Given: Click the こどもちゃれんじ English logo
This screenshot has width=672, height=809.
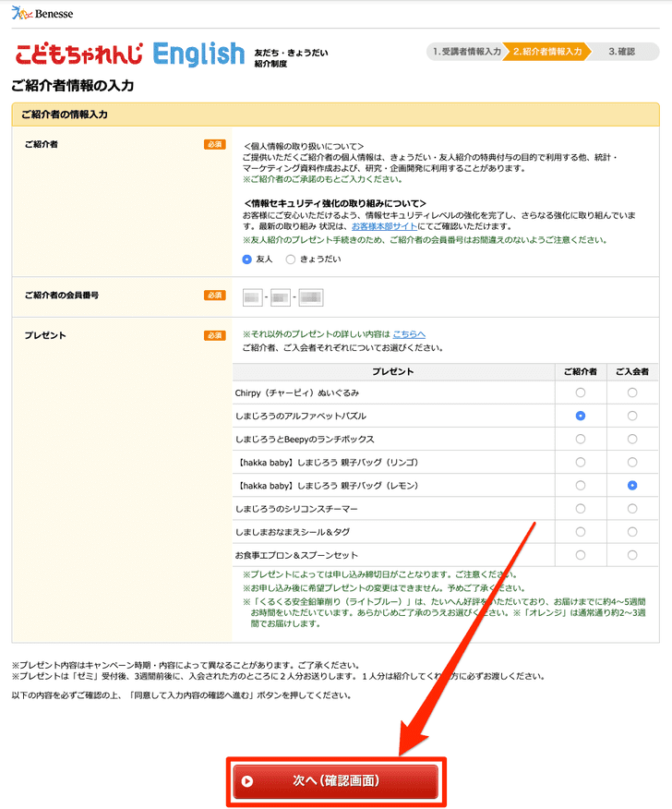Looking at the screenshot, I should (130, 54).
